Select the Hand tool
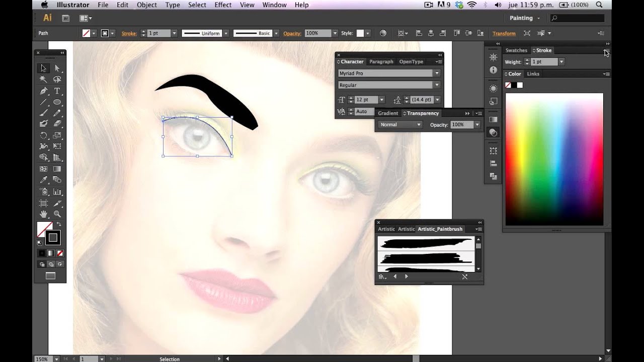 43,214
